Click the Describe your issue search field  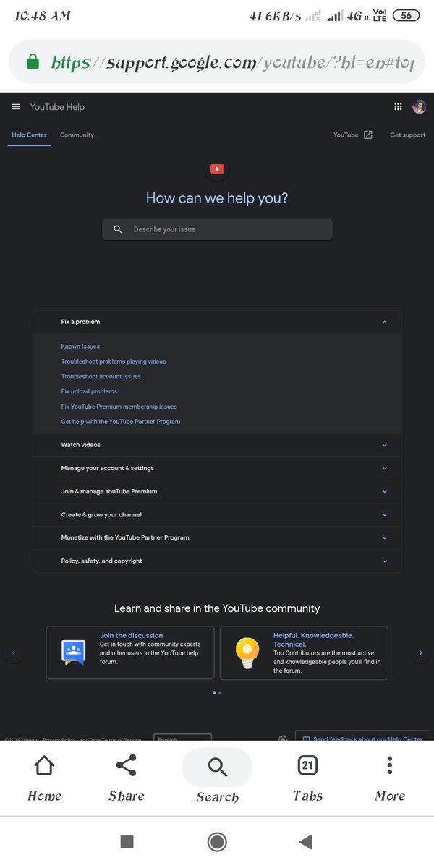tap(217, 229)
